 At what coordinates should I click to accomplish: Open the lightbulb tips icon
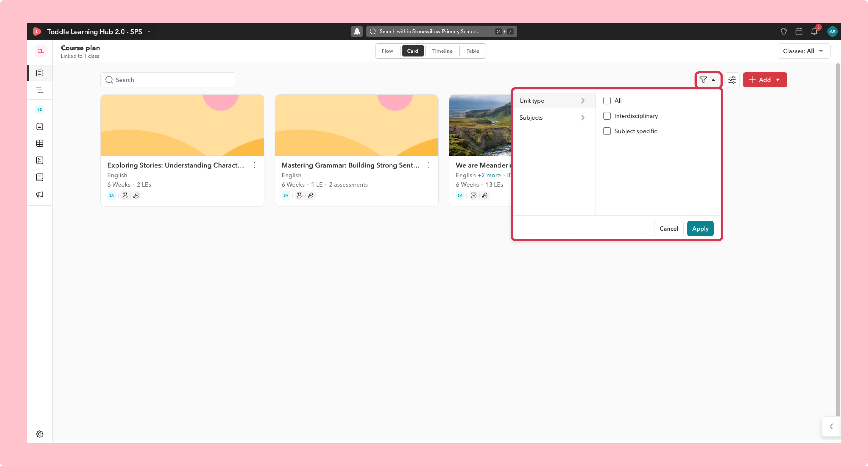(x=784, y=31)
